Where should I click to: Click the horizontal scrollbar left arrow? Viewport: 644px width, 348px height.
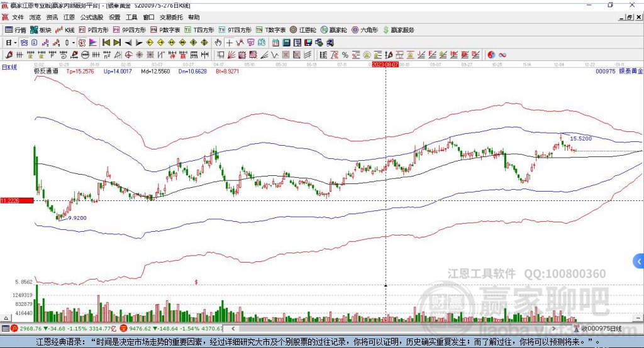pyautogui.click(x=233, y=329)
